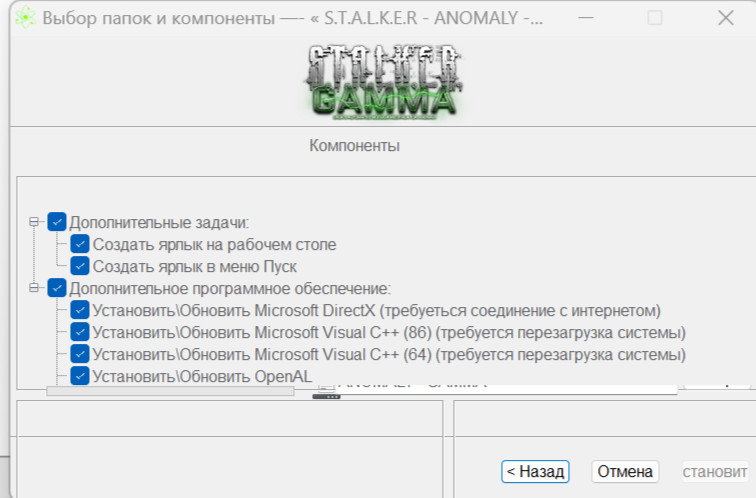The image size is (756, 498).
Task: Uncheck the Microsoft DirectX install option
Action: (80, 310)
